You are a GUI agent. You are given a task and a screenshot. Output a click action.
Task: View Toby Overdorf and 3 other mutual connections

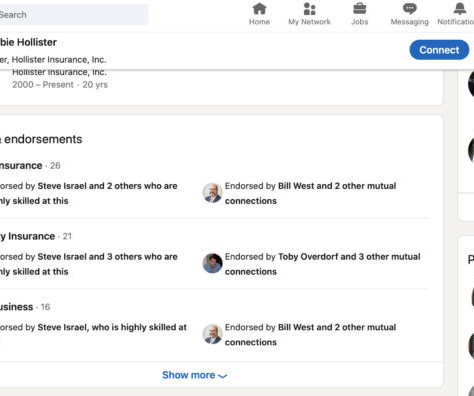tap(323, 264)
